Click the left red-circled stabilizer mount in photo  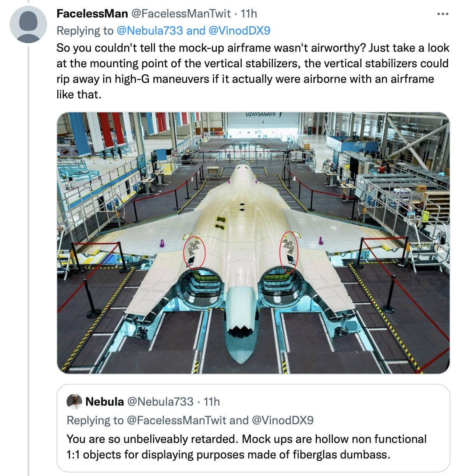[194, 252]
